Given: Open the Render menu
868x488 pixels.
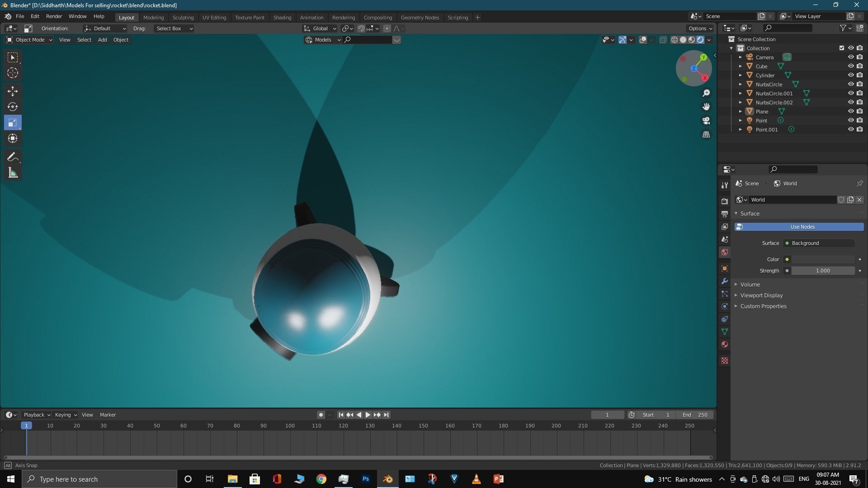Looking at the screenshot, I should click(x=54, y=16).
